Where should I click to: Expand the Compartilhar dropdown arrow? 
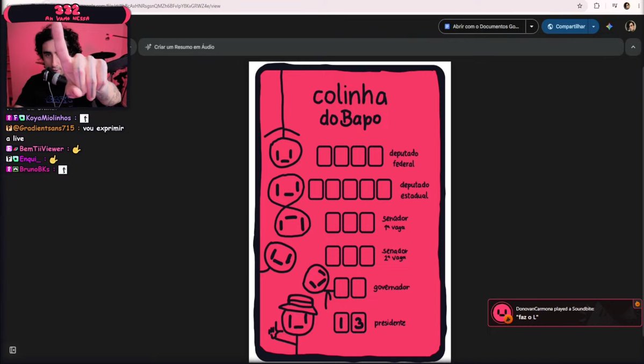click(594, 26)
